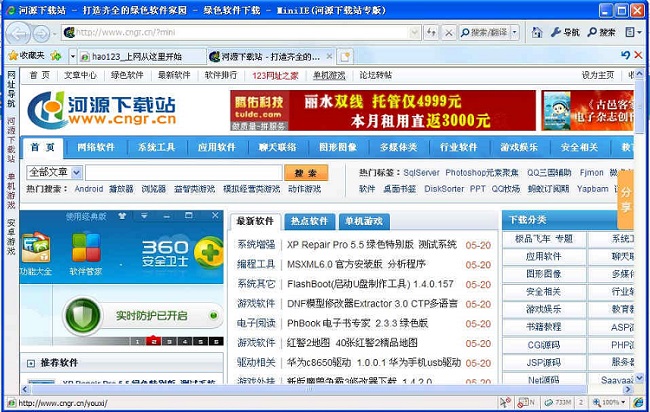
Task: Open the page menu icon at toolbar end
Action: [x=633, y=32]
